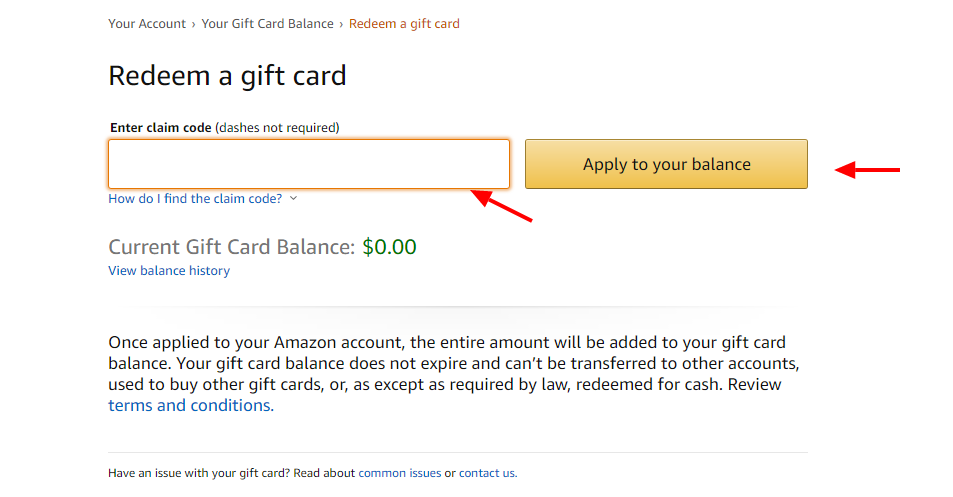Viewport: 953px width, 497px height.
Task: Click the Current Gift Card Balance label
Action: [x=231, y=247]
